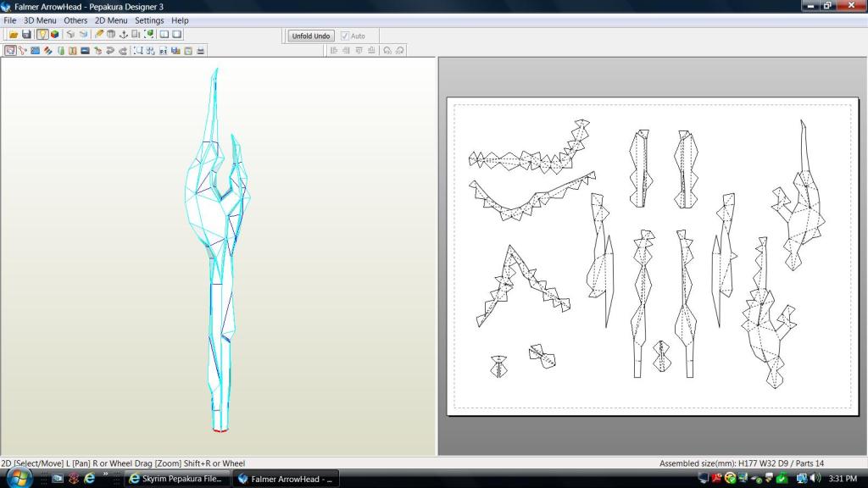
Task: Save the file using the floppy disk icon
Action: (26, 34)
